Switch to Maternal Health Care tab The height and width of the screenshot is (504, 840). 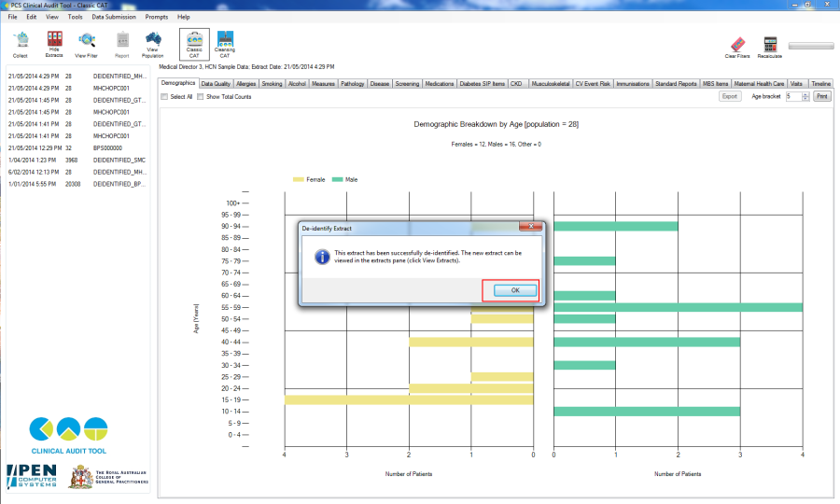click(759, 84)
